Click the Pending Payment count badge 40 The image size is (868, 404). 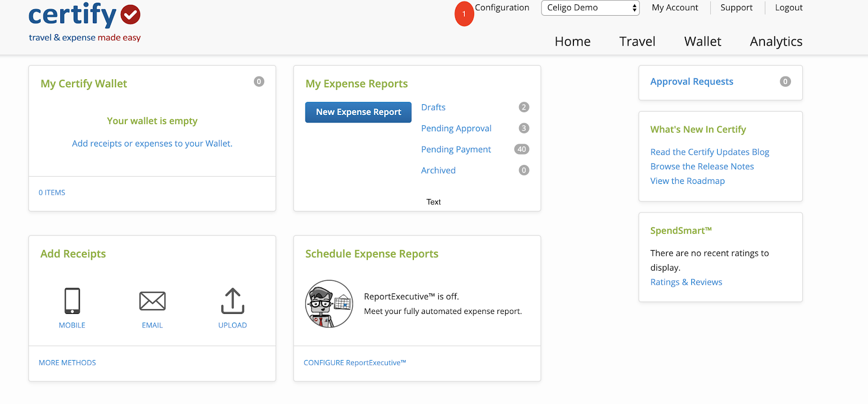(521, 149)
